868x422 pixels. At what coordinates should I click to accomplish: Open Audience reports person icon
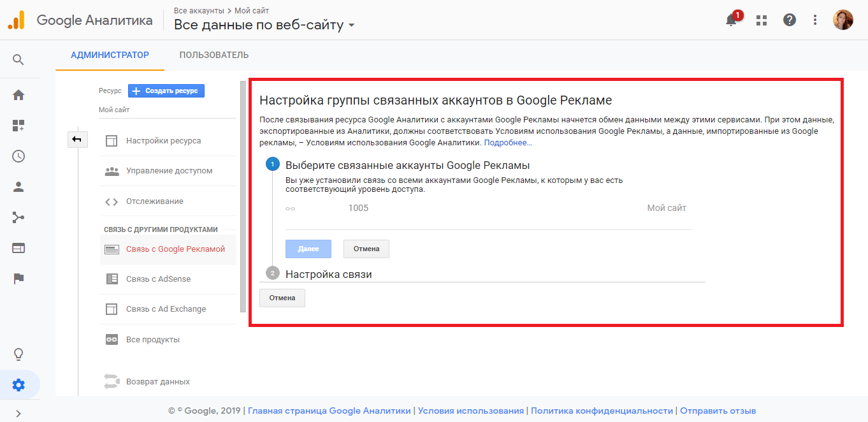point(18,187)
